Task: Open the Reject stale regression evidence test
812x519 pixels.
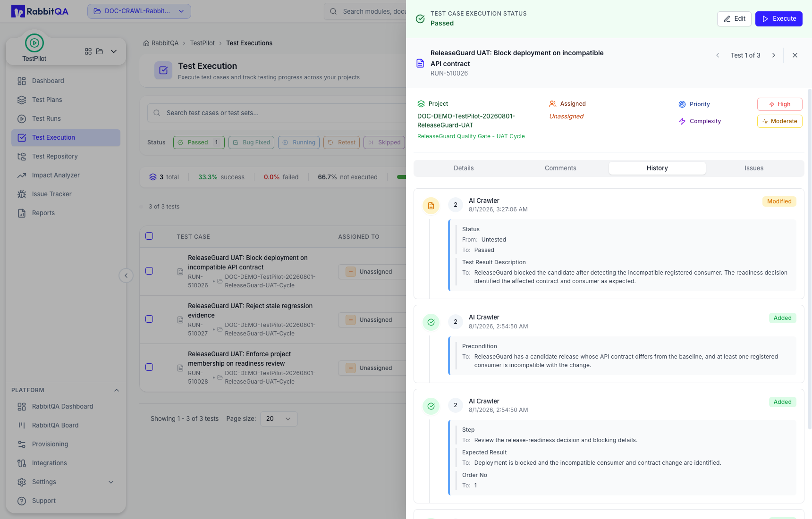Action: point(250,310)
